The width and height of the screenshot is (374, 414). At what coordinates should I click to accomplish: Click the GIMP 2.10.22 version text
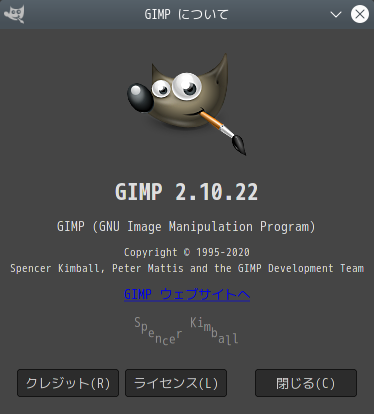point(187,192)
